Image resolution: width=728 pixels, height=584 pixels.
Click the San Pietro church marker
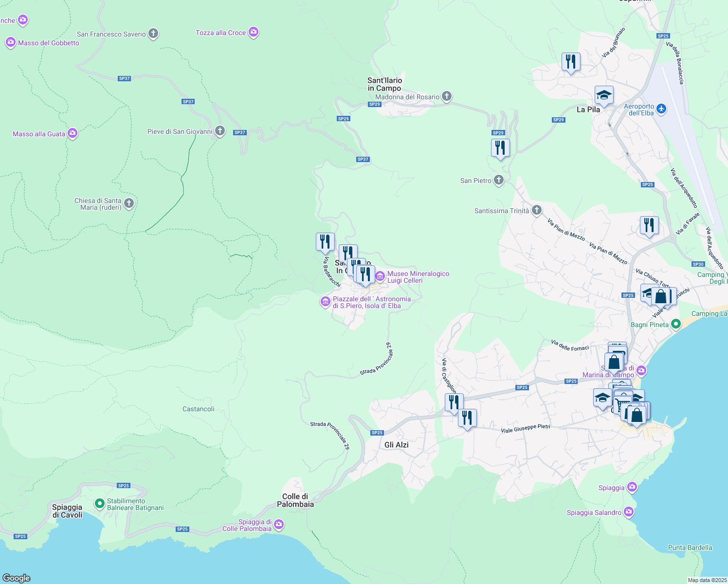[x=498, y=180]
